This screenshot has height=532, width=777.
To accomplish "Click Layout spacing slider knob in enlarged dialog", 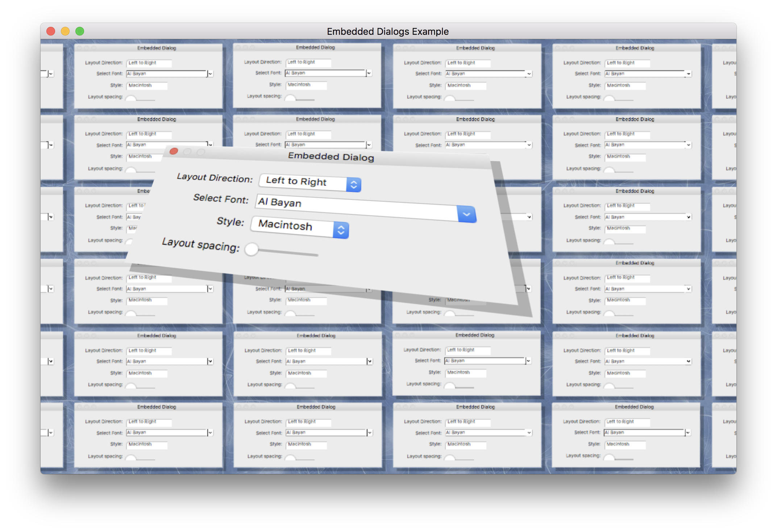I will tap(252, 249).
